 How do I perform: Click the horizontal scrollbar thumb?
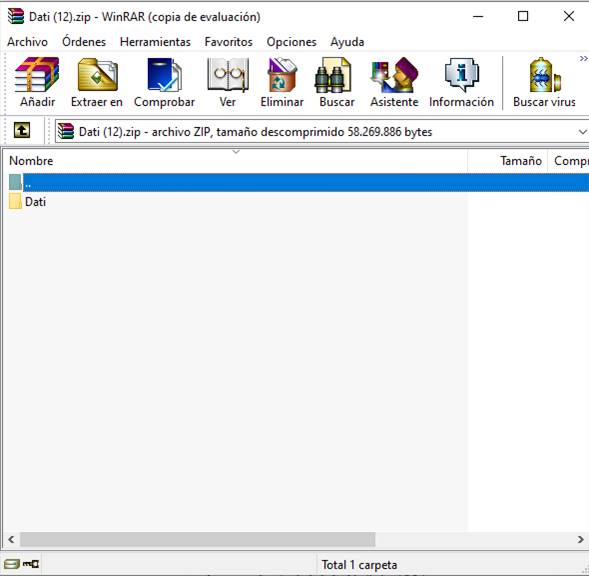point(198,540)
